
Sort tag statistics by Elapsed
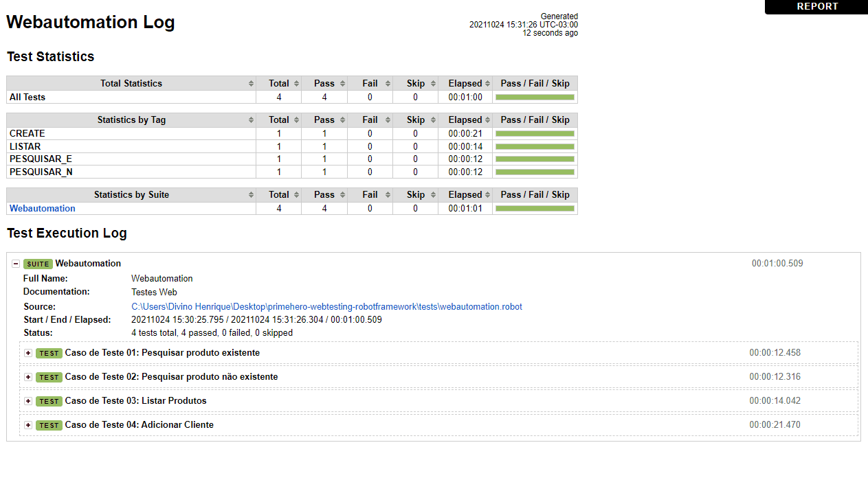point(465,119)
